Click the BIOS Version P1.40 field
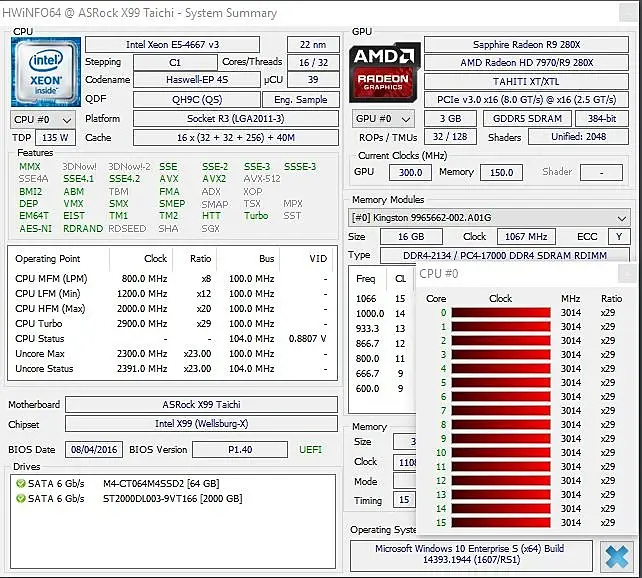 [x=240, y=449]
